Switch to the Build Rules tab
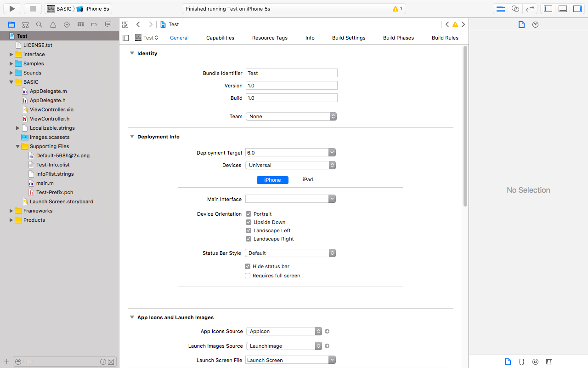Image resolution: width=588 pixels, height=368 pixels. point(445,38)
